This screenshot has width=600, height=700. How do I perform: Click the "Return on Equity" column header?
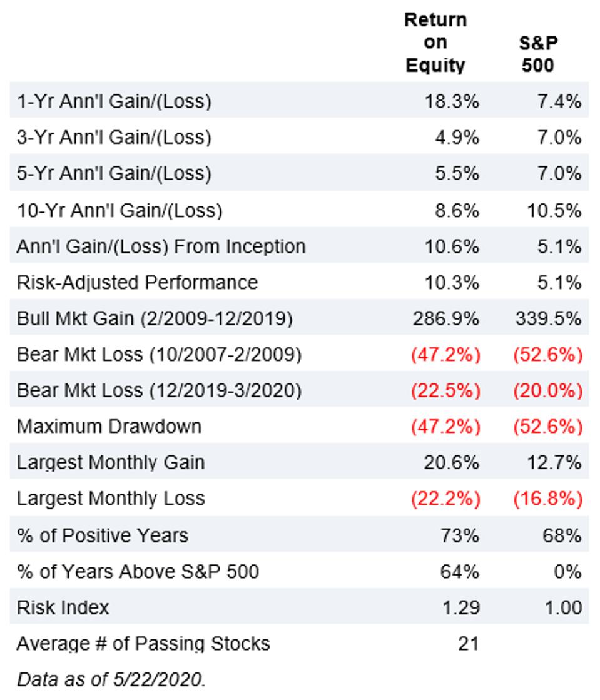(x=435, y=43)
